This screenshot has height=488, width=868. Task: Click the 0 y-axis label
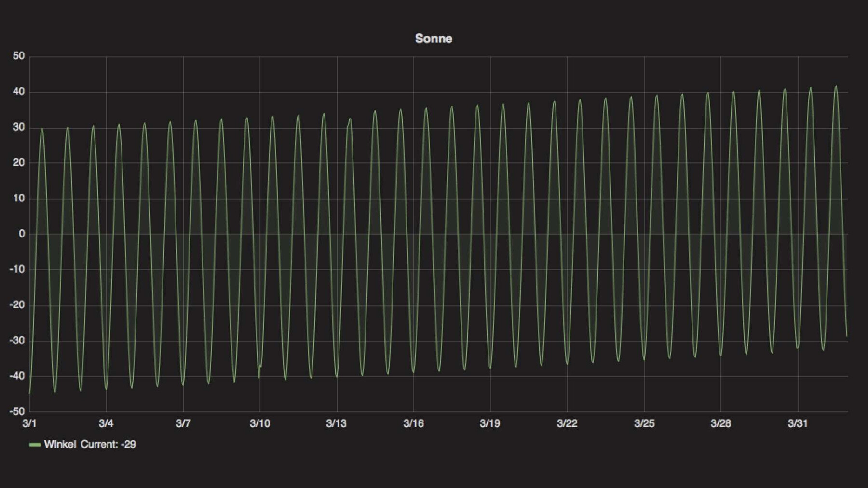click(x=21, y=234)
